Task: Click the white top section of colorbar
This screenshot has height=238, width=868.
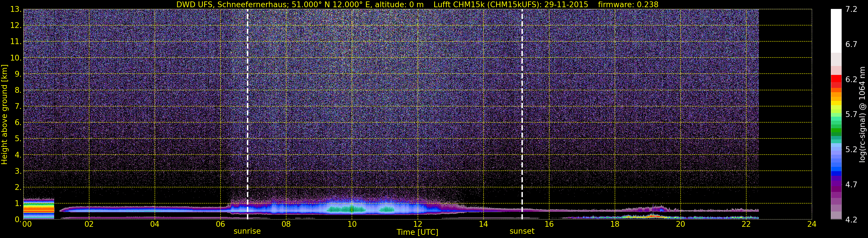Action: click(836, 30)
